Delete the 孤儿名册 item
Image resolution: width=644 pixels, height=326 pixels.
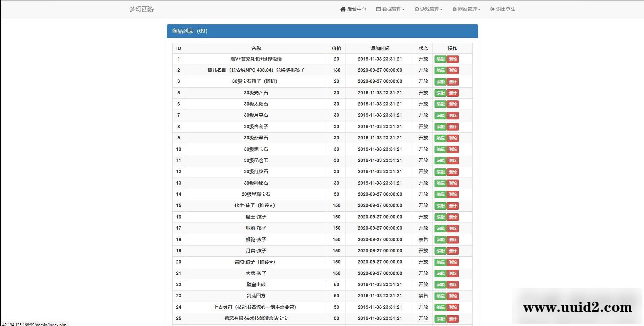coord(453,70)
